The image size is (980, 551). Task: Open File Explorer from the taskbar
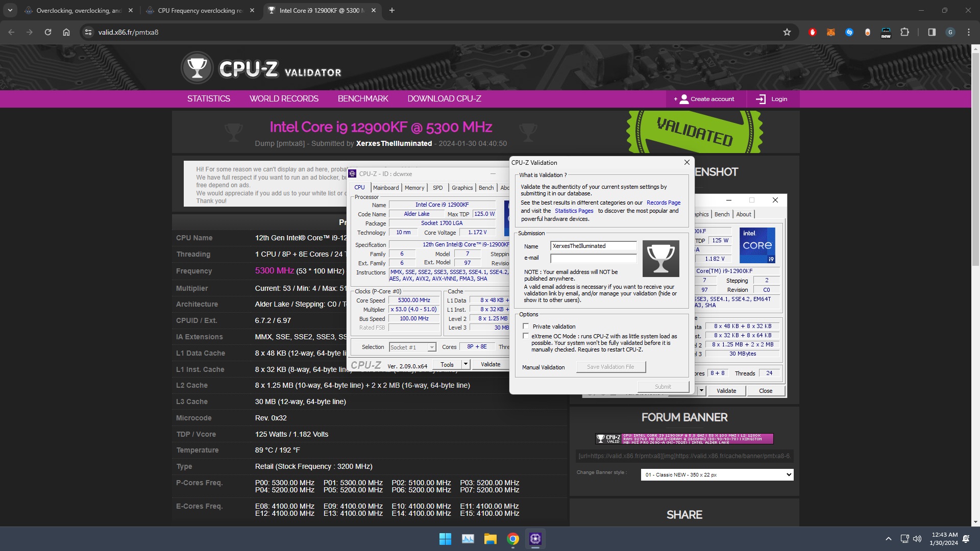tap(490, 539)
